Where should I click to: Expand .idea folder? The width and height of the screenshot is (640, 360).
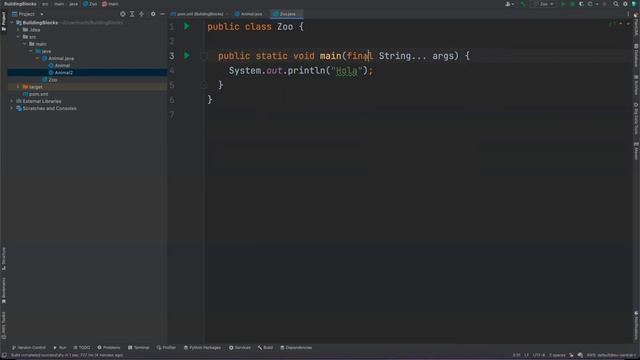click(x=18, y=30)
